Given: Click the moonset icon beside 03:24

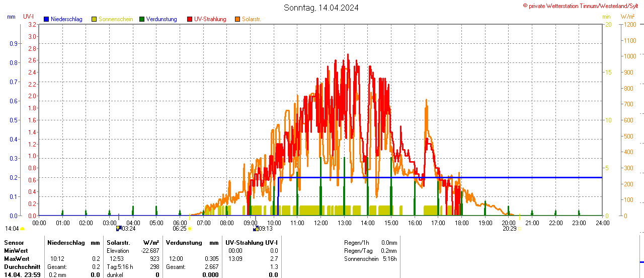Looking at the screenshot, I should [118, 229].
